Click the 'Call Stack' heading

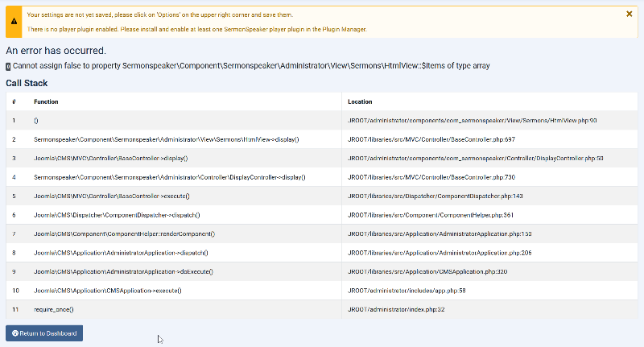(27, 83)
